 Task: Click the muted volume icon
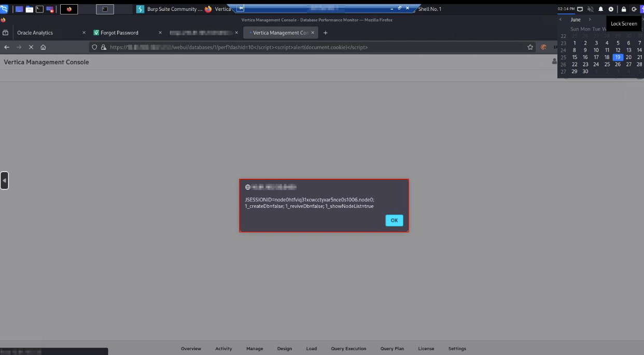(590, 9)
